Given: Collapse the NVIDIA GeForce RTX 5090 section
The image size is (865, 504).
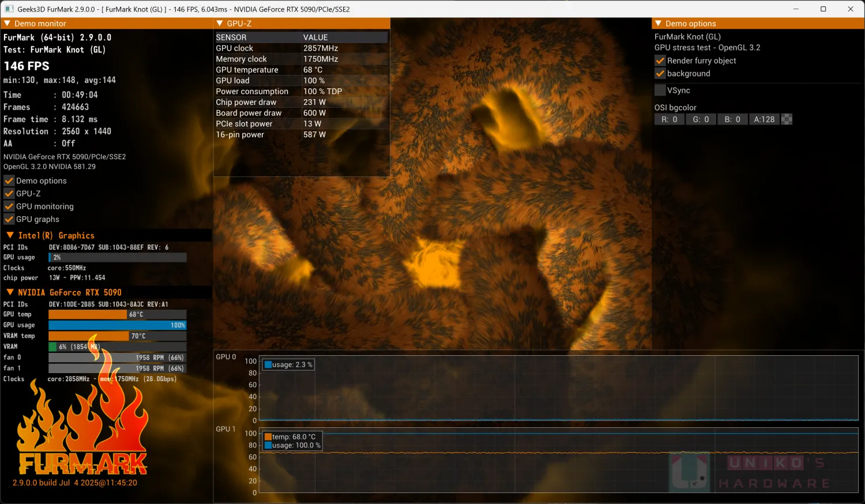Looking at the screenshot, I should 10,292.
